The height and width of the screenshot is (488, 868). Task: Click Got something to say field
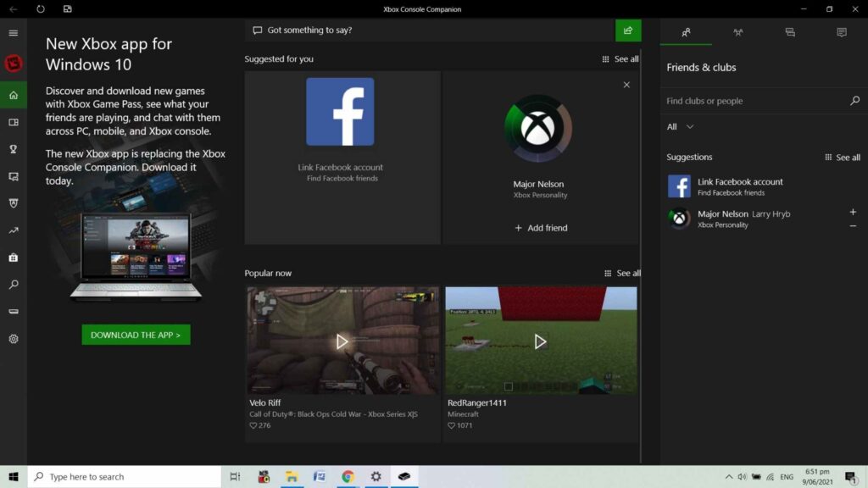coord(430,30)
